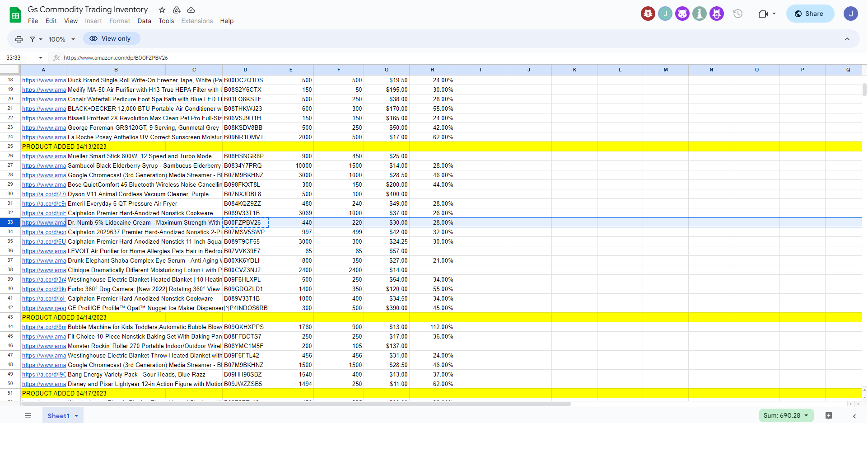The width and height of the screenshot is (868, 471).
Task: Open the Google Sheets home icon
Action: [15, 15]
